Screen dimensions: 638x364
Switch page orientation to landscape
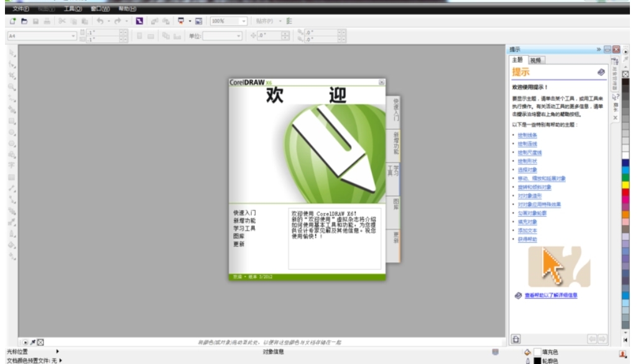(x=150, y=36)
